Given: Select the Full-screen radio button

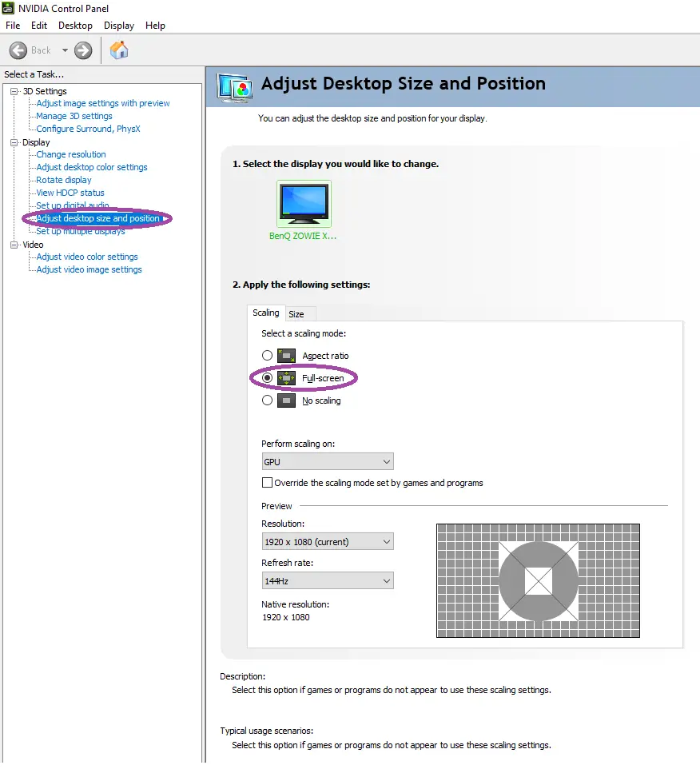Looking at the screenshot, I should pos(268,377).
